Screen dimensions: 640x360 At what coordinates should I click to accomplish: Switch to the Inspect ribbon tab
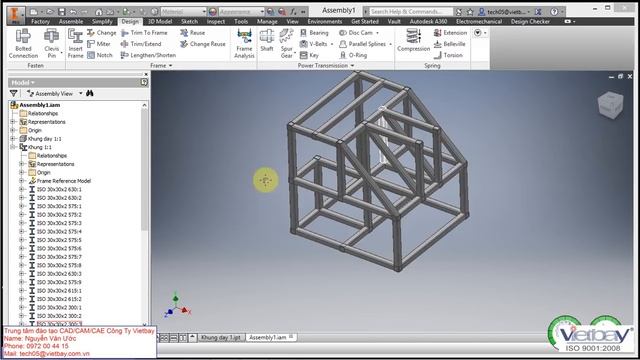tap(216, 21)
